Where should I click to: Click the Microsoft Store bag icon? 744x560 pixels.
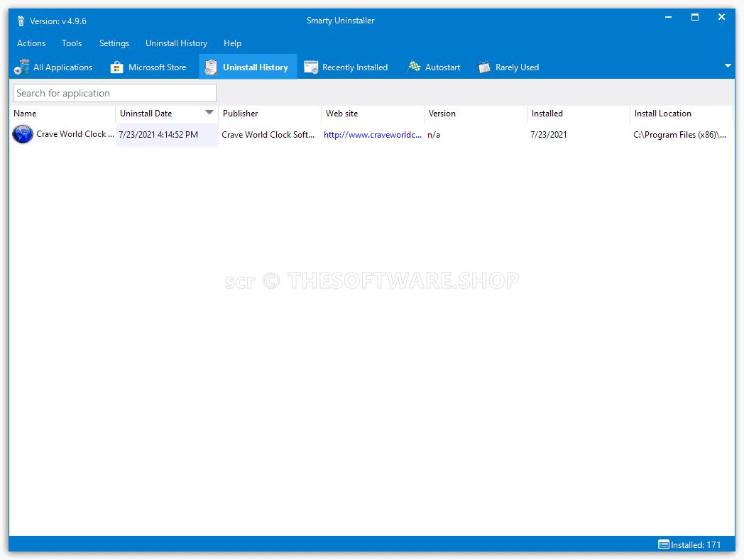(116, 67)
